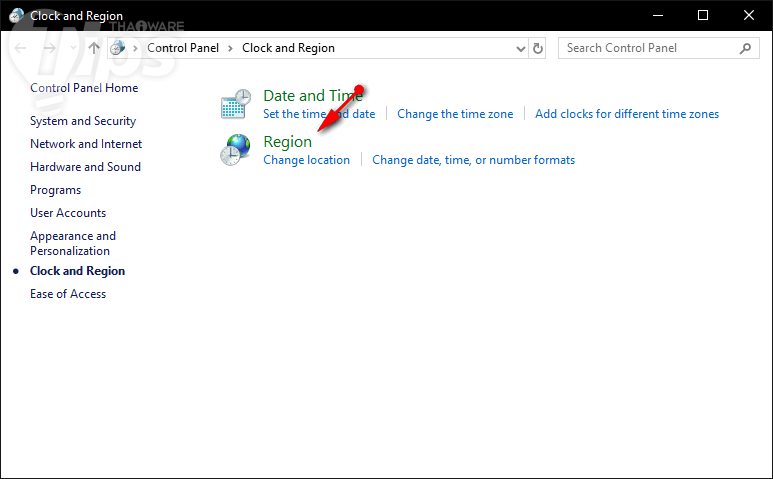Open the chevron after Control Panel breadcrumb
Image resolution: width=773 pixels, height=479 pixels.
click(x=231, y=48)
